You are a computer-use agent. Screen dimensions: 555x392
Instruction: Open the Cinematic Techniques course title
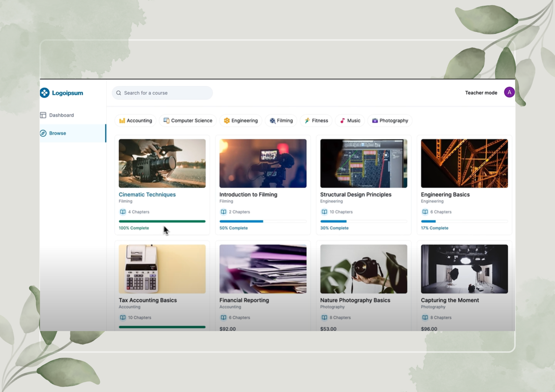[147, 194]
